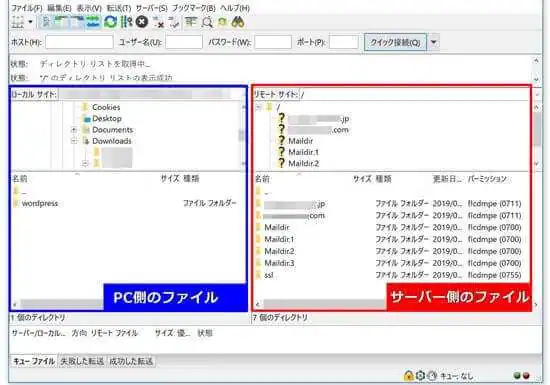Sort local list by 名前 column
The height and width of the screenshot is (385, 550).
[x=20, y=179]
